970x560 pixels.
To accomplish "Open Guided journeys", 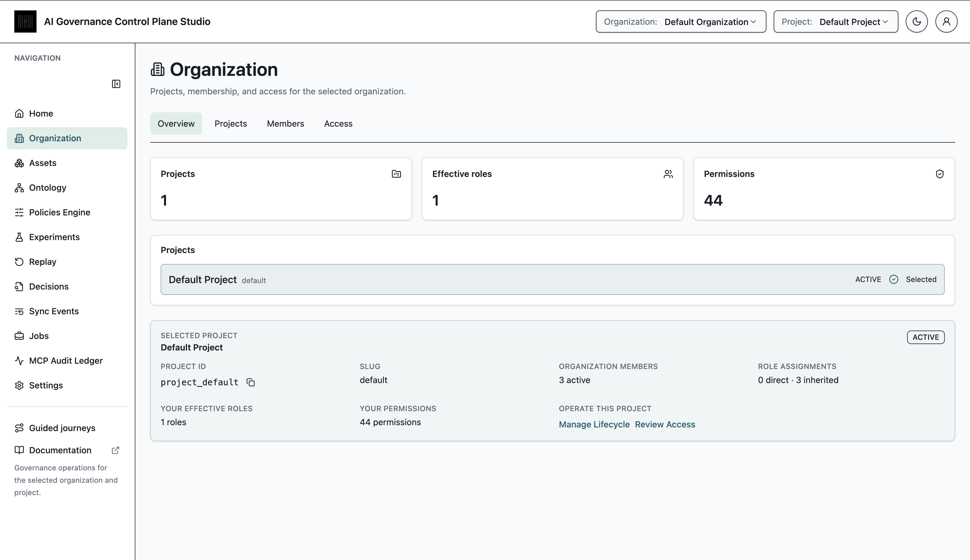I will 67,428.
